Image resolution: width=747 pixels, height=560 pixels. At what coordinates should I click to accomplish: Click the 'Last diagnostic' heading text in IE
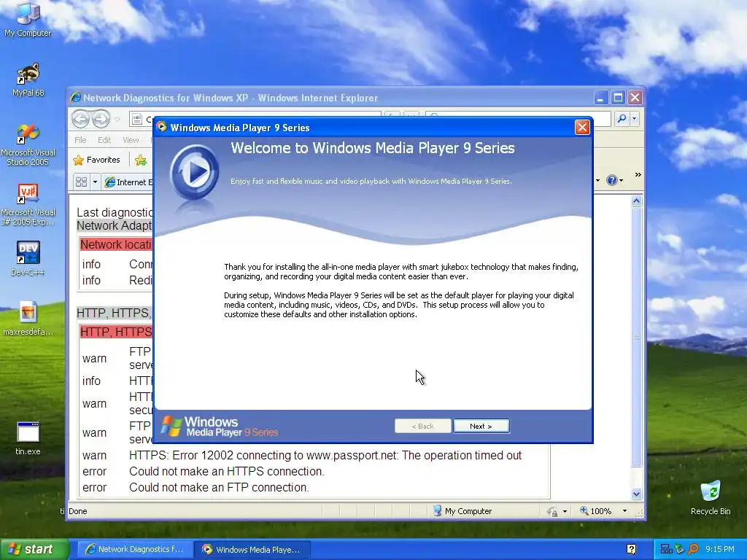[x=115, y=212]
